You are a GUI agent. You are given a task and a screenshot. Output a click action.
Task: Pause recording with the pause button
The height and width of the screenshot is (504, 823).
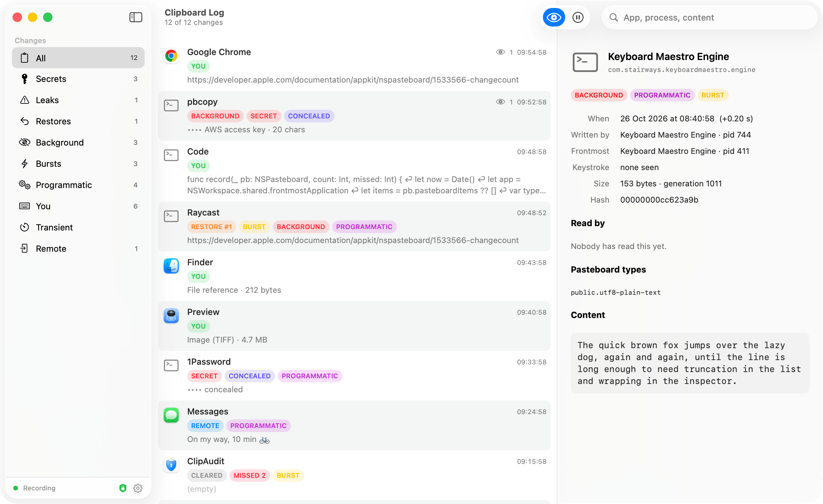coord(578,17)
